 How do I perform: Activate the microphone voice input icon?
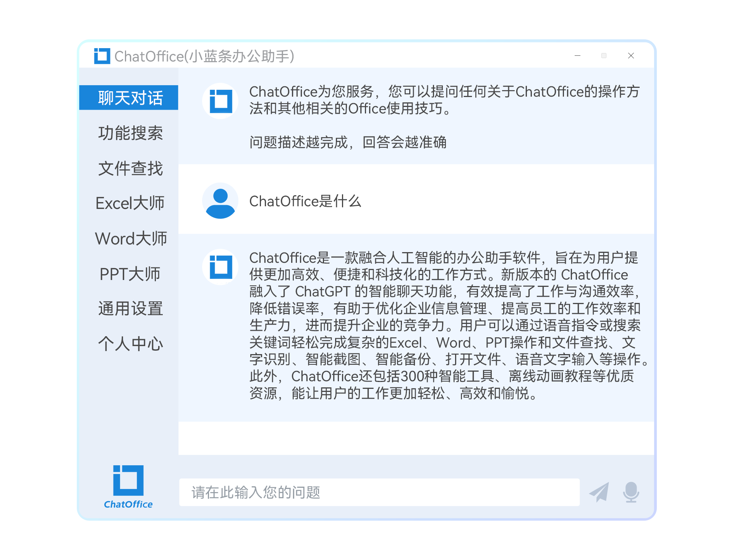[631, 492]
